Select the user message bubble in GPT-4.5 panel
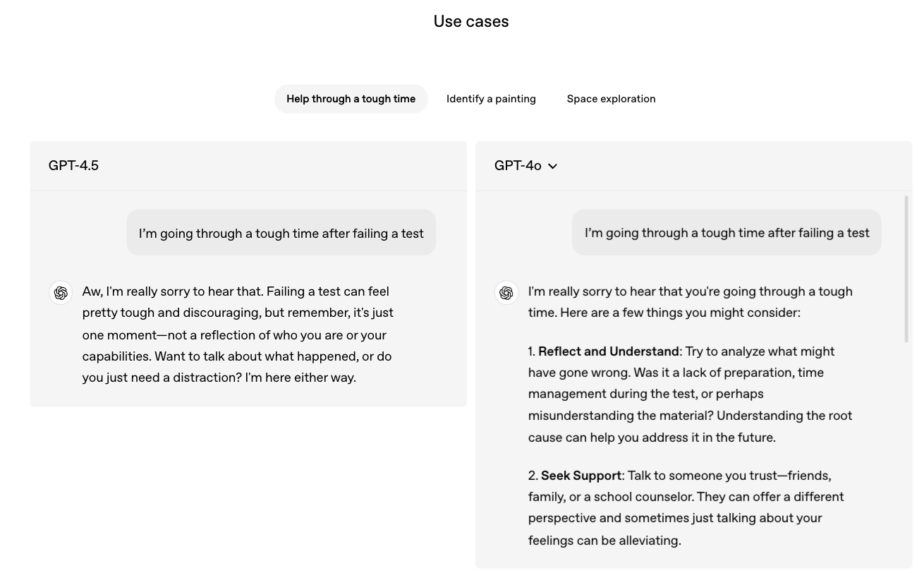924x573 pixels. click(281, 233)
